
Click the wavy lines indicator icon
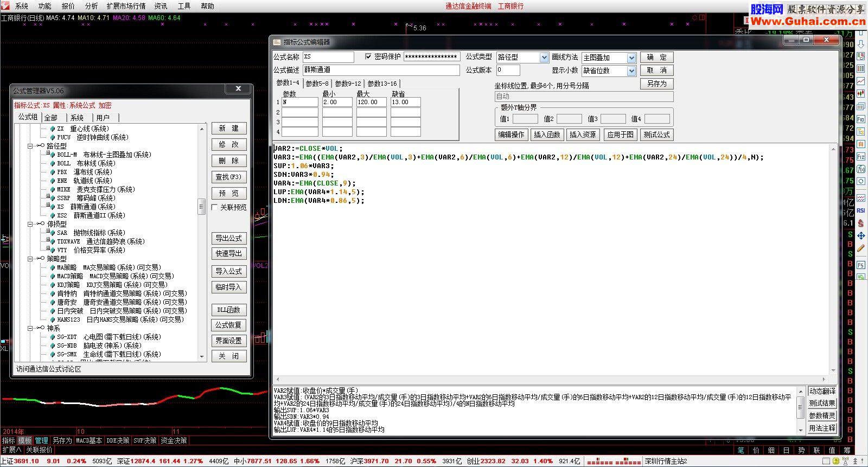861,197
